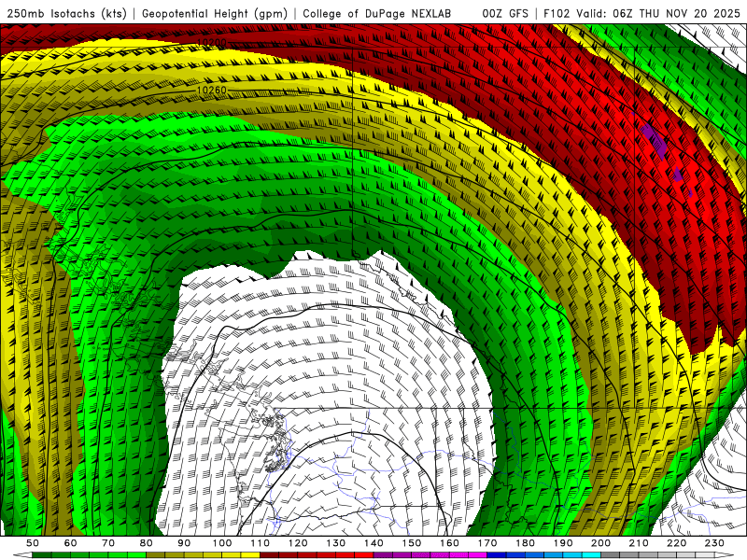747x560 pixels.
Task: Click the bright magenta swatch just left of 170
Action: (478, 555)
